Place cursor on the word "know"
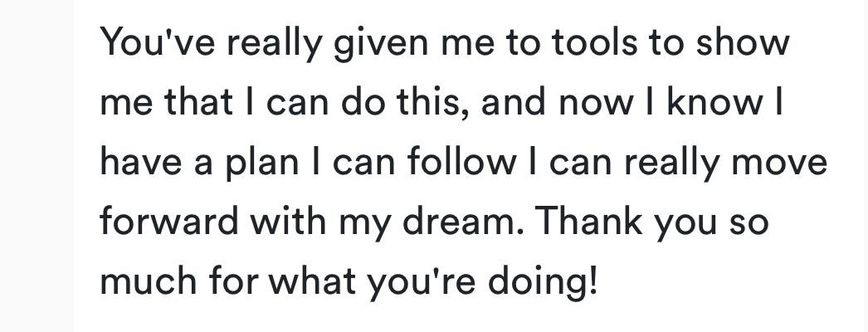The image size is (868, 332). tap(711, 102)
